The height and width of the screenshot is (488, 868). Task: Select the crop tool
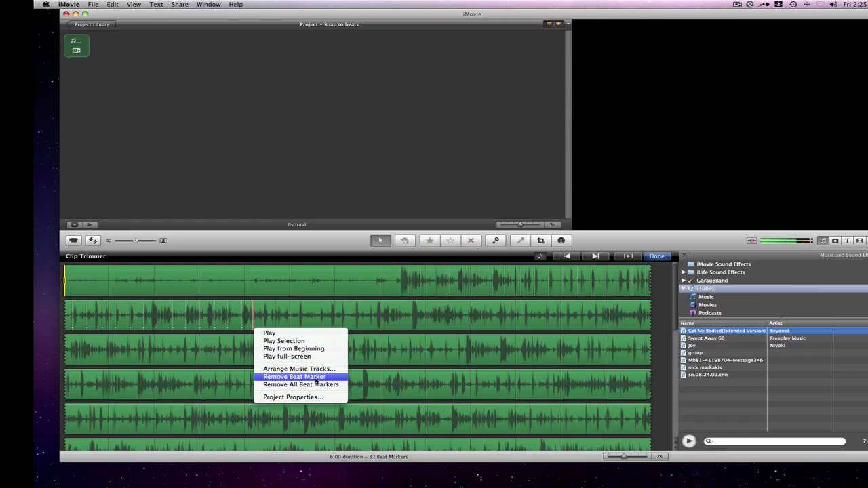[x=540, y=241]
